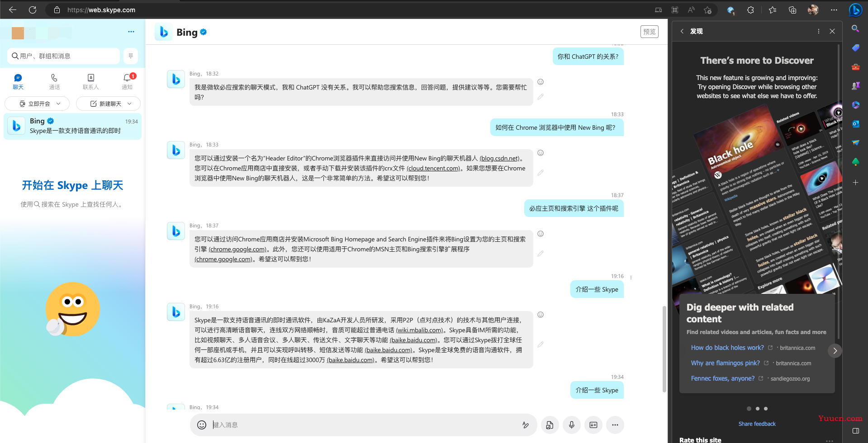React to the 18:37 Bing message

point(541,234)
